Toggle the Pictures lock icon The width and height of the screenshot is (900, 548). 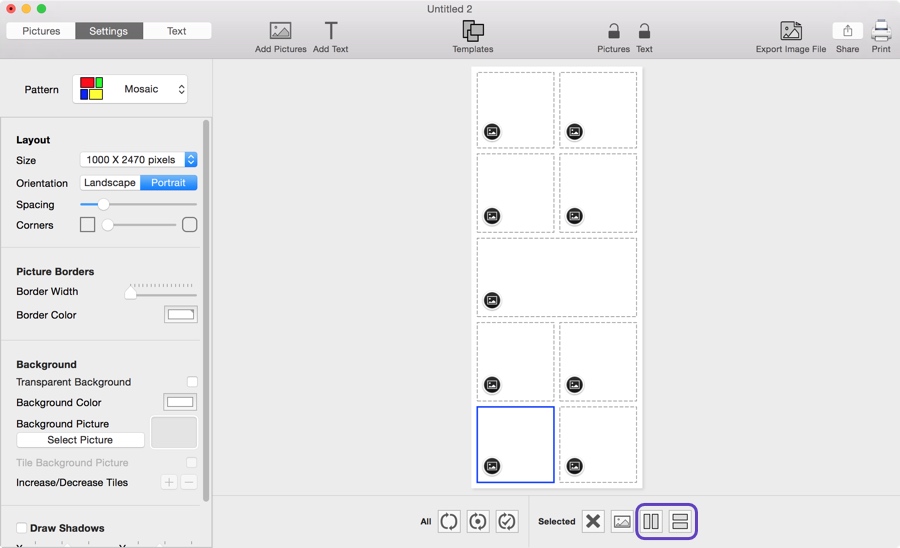point(614,31)
